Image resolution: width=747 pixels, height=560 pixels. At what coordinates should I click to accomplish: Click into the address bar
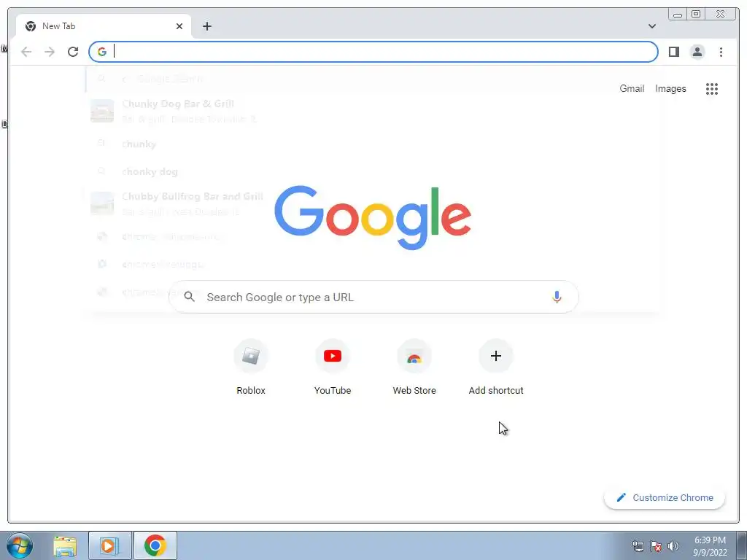373,52
